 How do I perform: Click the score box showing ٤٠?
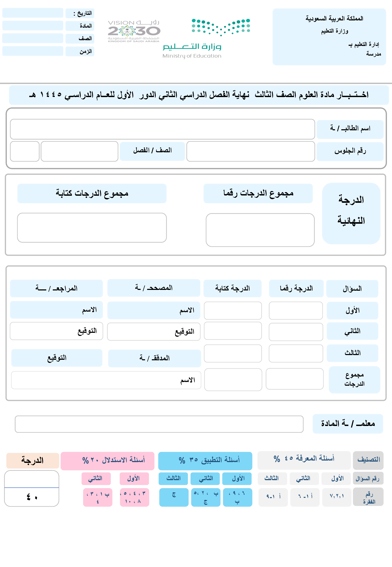32,497
